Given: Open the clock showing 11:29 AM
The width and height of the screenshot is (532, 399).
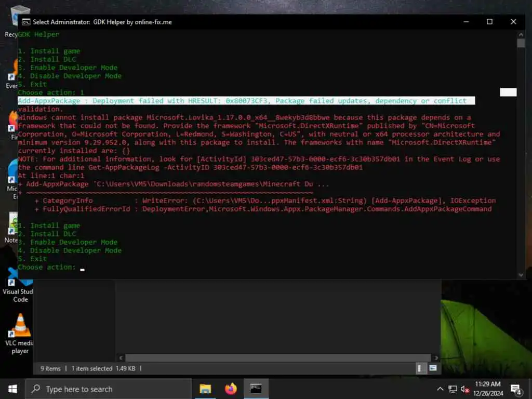Looking at the screenshot, I should [x=488, y=389].
